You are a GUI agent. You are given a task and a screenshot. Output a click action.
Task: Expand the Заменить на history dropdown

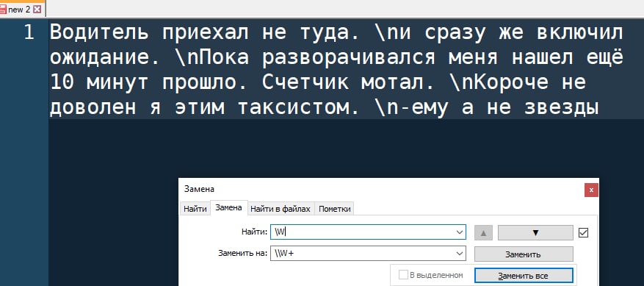[460, 254]
